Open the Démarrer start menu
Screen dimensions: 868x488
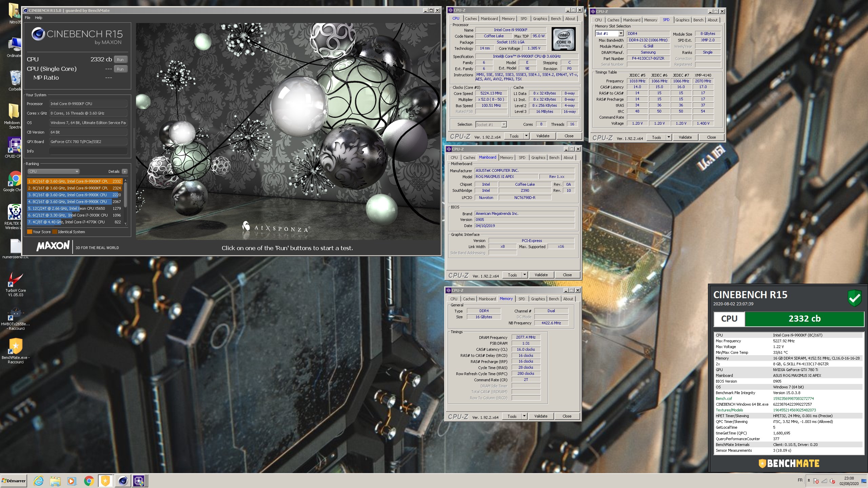(x=14, y=481)
